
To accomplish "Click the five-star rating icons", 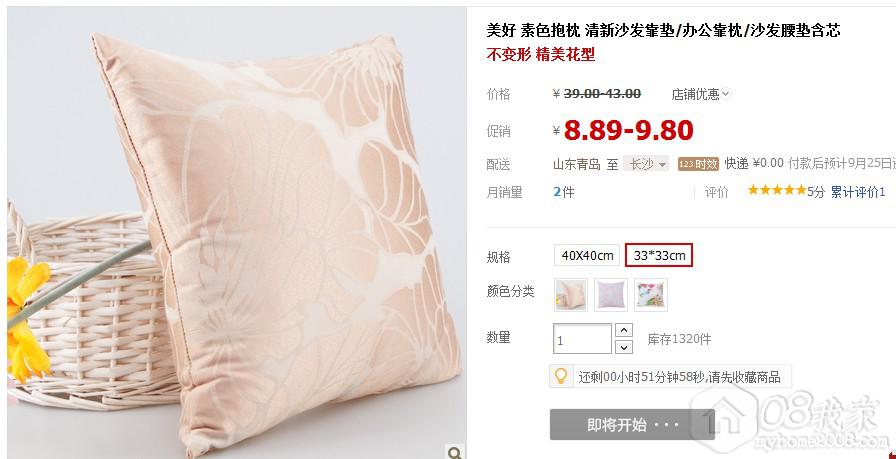I will [x=777, y=190].
